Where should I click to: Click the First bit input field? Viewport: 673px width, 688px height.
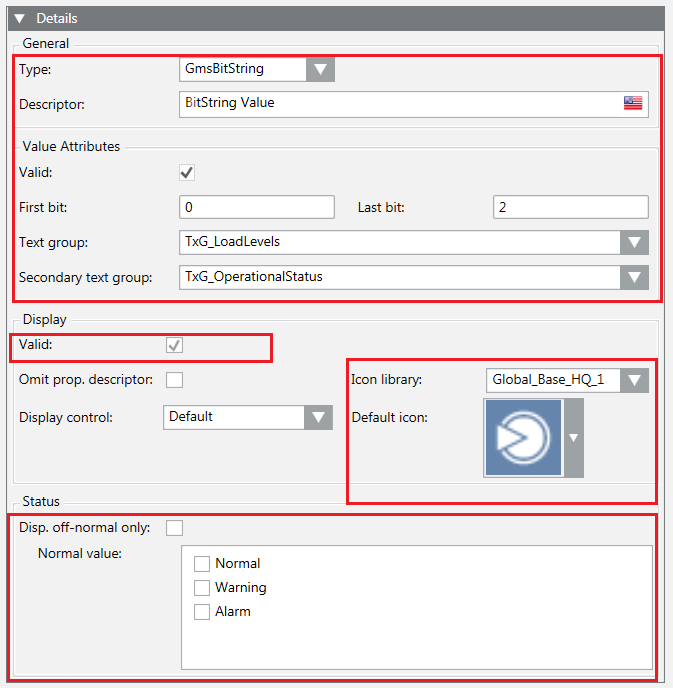point(256,207)
